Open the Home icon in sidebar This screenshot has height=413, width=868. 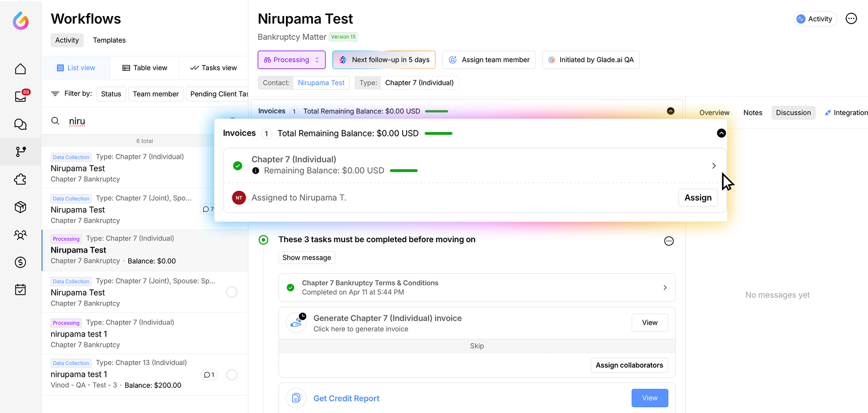pyautogui.click(x=20, y=69)
